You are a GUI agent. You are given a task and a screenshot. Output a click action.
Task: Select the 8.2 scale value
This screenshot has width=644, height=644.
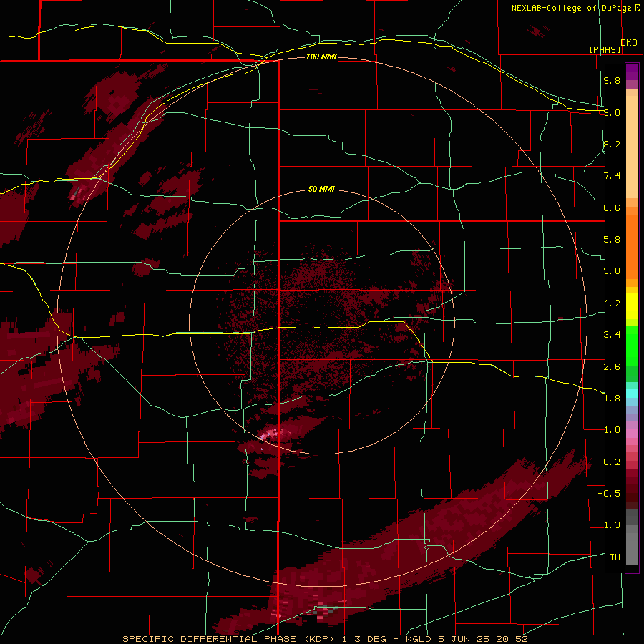(x=612, y=144)
